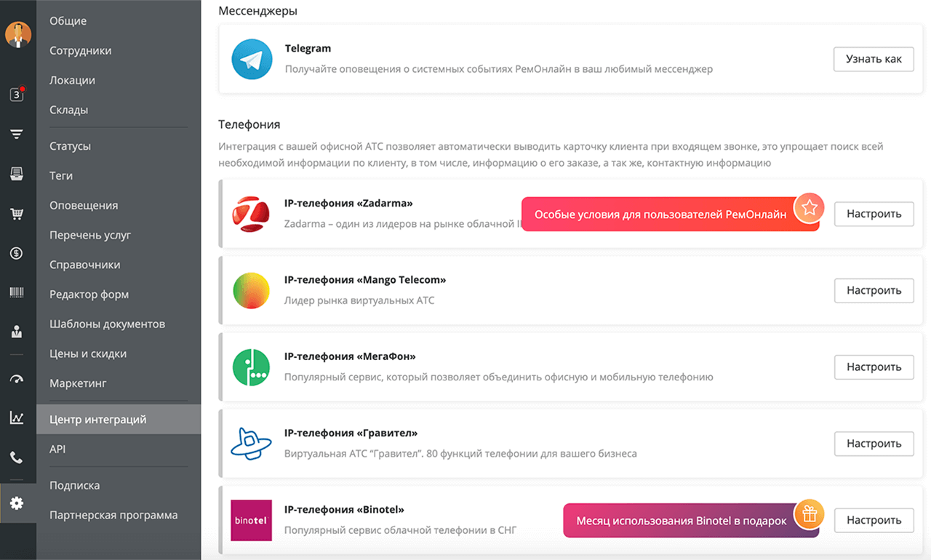Image resolution: width=931 pixels, height=560 pixels.
Task: Click the speedometer dashboard icon
Action: (17, 378)
